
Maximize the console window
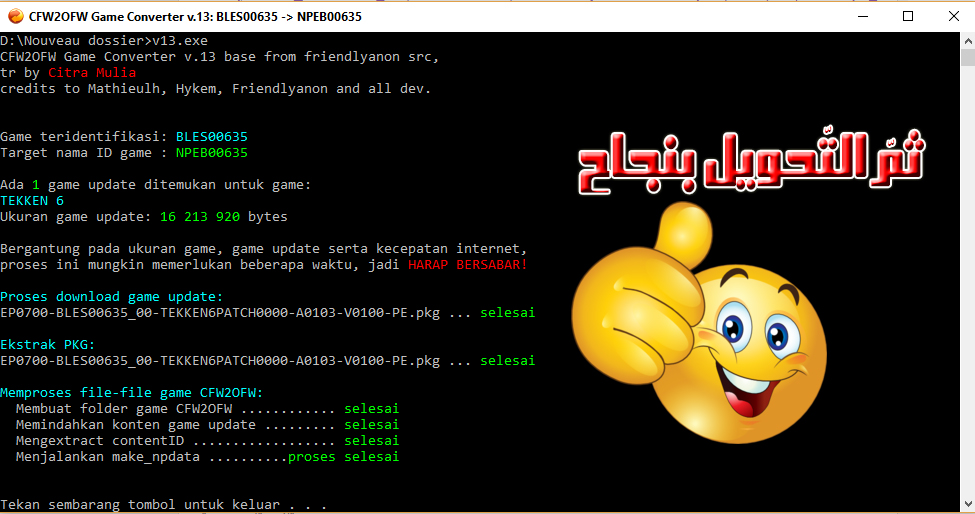coord(907,16)
